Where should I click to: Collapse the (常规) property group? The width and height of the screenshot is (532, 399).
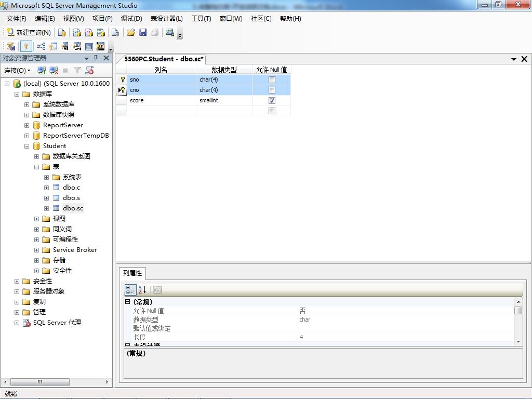pos(128,302)
